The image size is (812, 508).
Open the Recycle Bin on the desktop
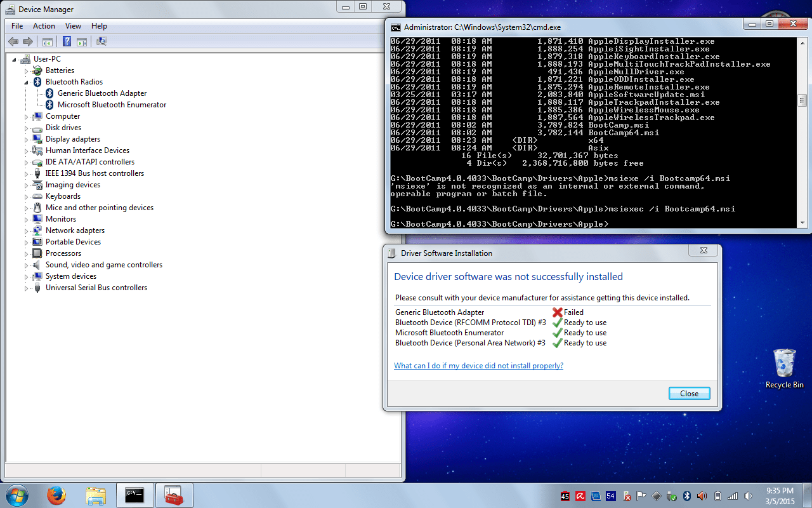pyautogui.click(x=784, y=363)
